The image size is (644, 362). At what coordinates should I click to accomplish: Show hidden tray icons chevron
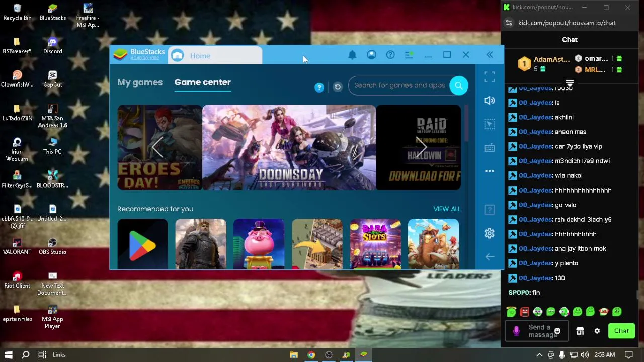point(539,355)
